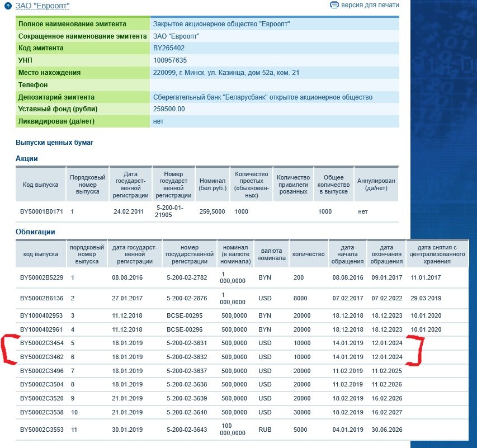Select bond code BY1000402961

41,329
